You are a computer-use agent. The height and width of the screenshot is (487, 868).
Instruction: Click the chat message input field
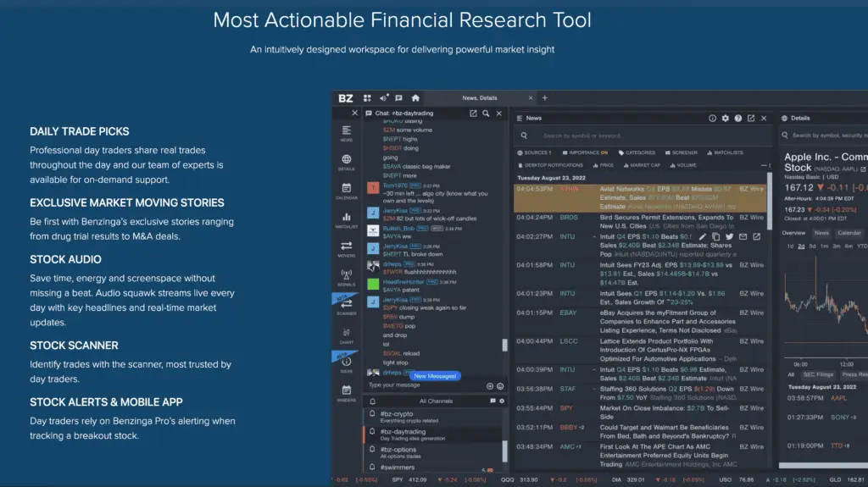426,385
